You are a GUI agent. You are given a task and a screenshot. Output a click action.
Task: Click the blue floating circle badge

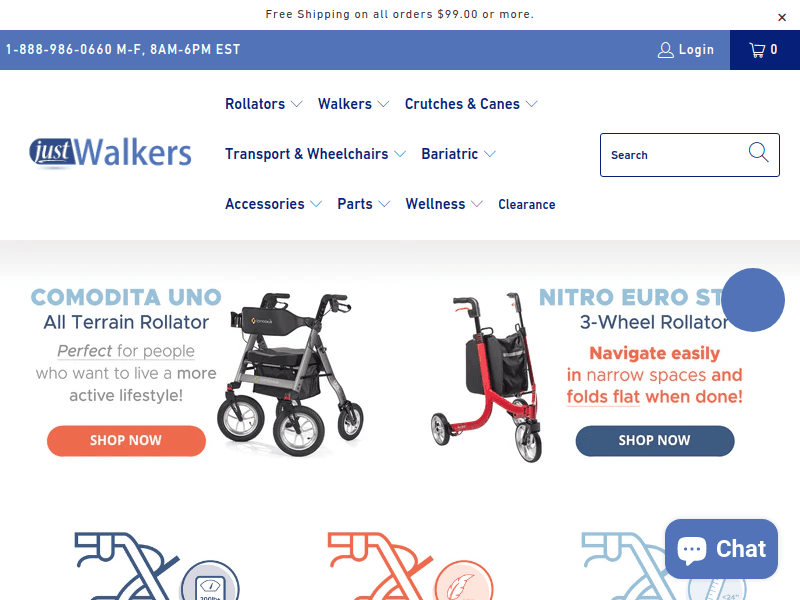753,300
